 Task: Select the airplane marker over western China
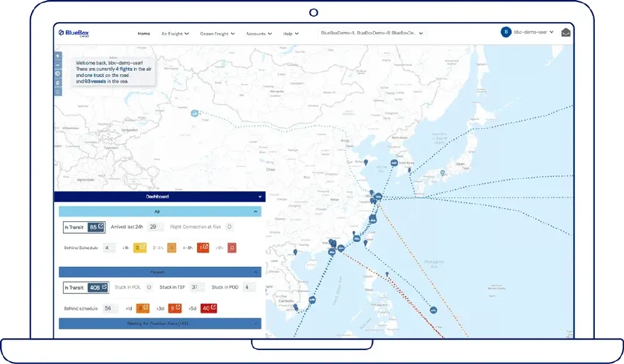click(195, 114)
